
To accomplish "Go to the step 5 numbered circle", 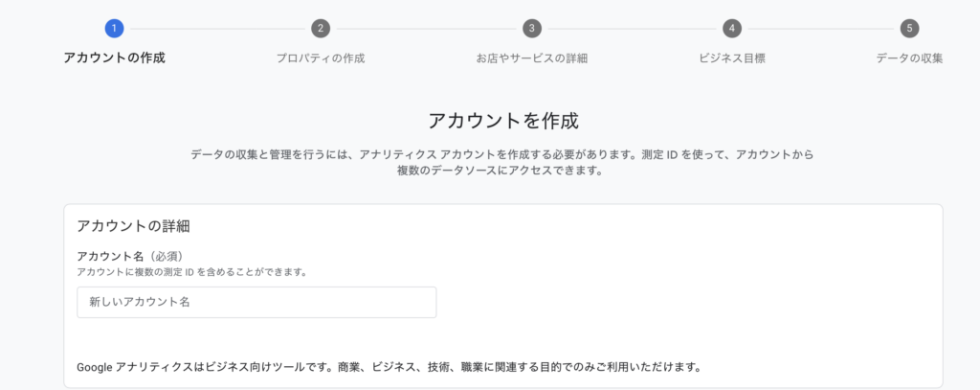I will (909, 28).
